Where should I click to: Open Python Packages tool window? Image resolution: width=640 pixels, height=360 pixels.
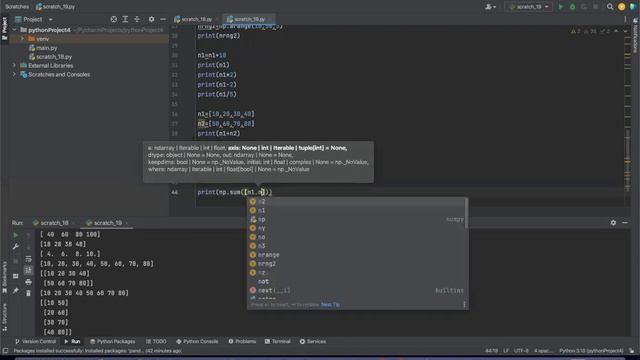click(x=112, y=341)
